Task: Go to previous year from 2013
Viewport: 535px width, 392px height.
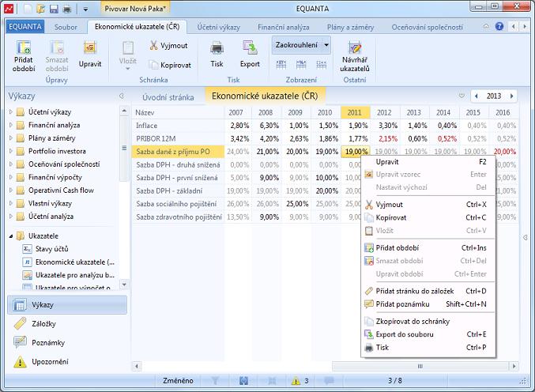Action: (x=477, y=96)
